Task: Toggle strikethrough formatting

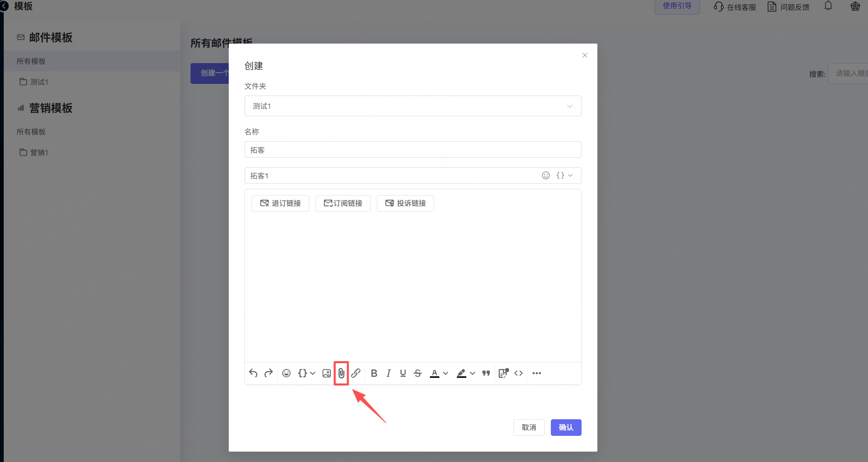Action: pos(418,373)
